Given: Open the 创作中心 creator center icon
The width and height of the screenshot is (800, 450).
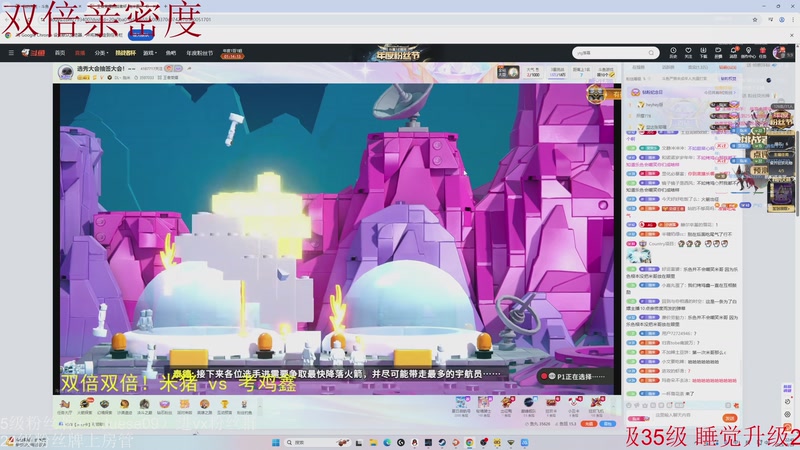Looking at the screenshot, I should tap(748, 53).
